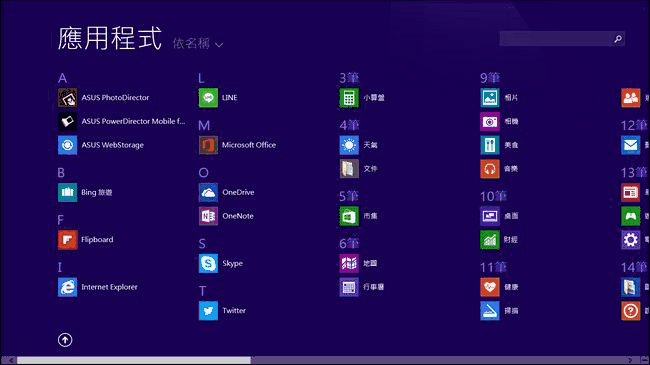Image resolution: width=650 pixels, height=365 pixels.
Task: Click the scrollbar left arrow
Action: pos(11,360)
